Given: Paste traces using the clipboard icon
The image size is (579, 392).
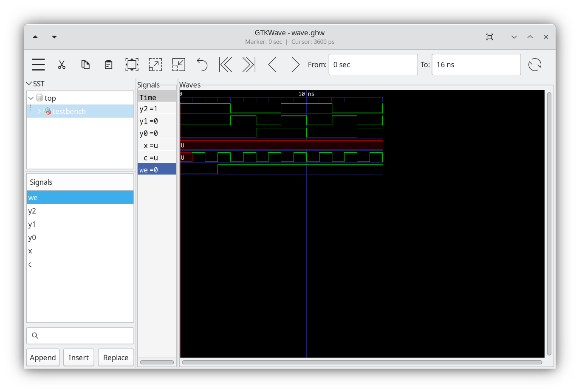Looking at the screenshot, I should tap(108, 65).
